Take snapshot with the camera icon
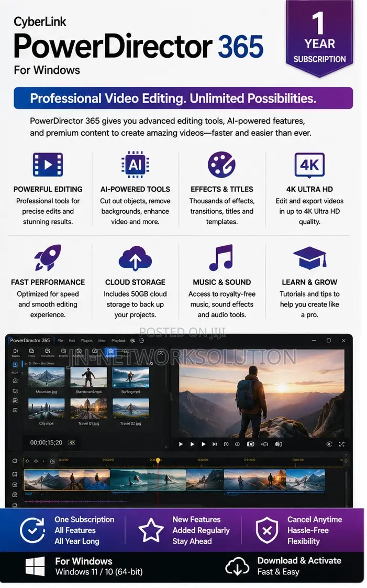 pyautogui.click(x=251, y=444)
